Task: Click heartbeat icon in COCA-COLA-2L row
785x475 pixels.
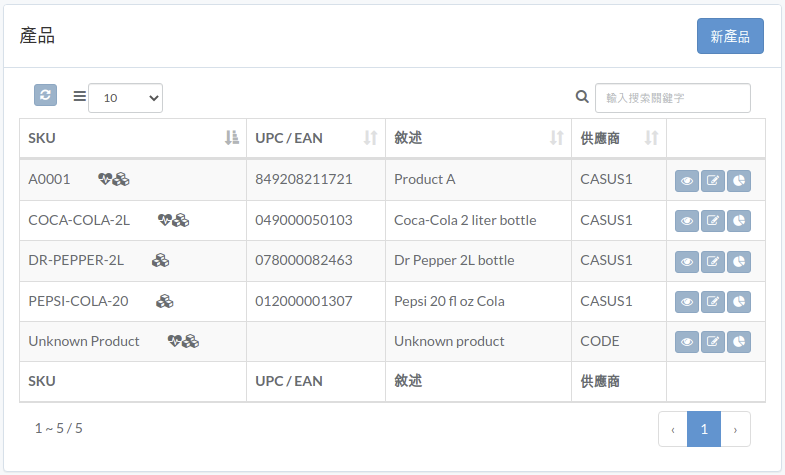Action: coord(165,220)
